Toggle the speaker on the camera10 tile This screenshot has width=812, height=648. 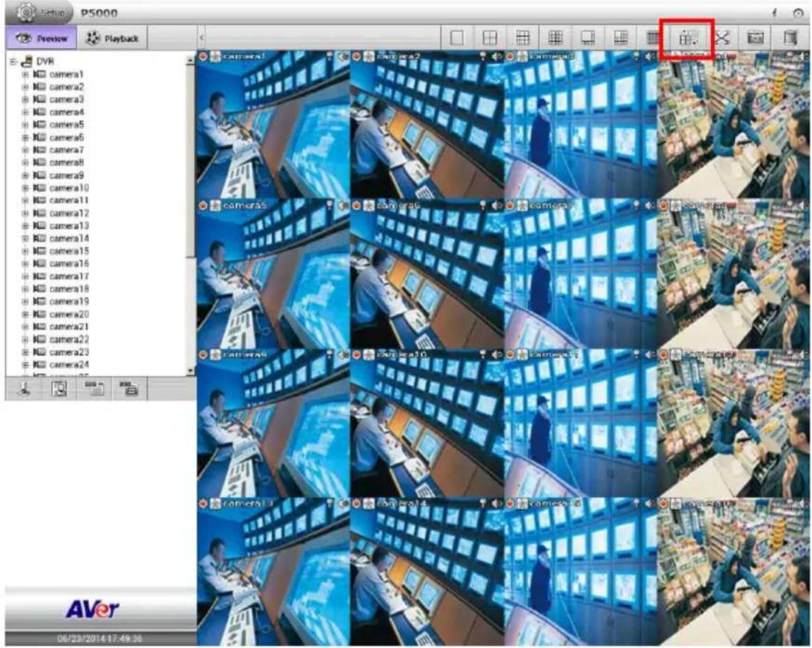coord(497,355)
